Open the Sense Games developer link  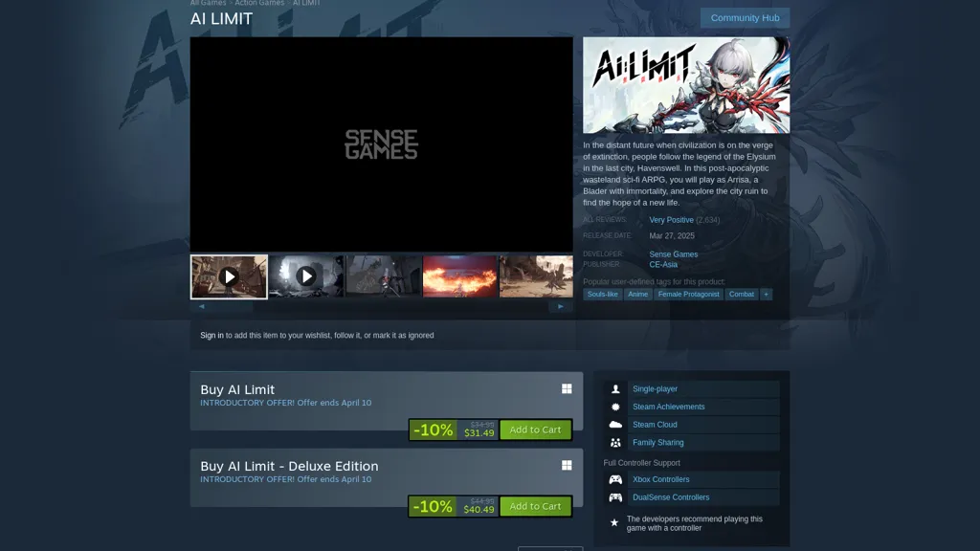click(673, 254)
